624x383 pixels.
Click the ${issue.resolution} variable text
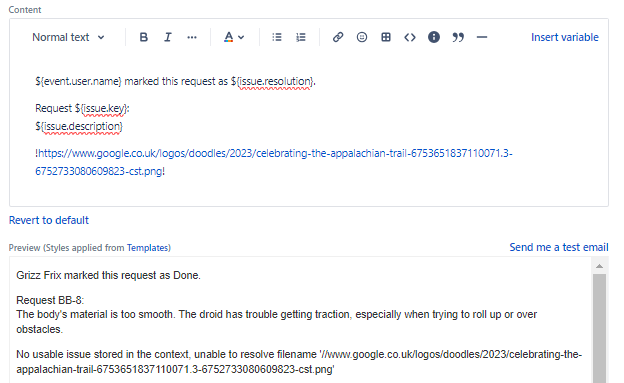(272, 82)
